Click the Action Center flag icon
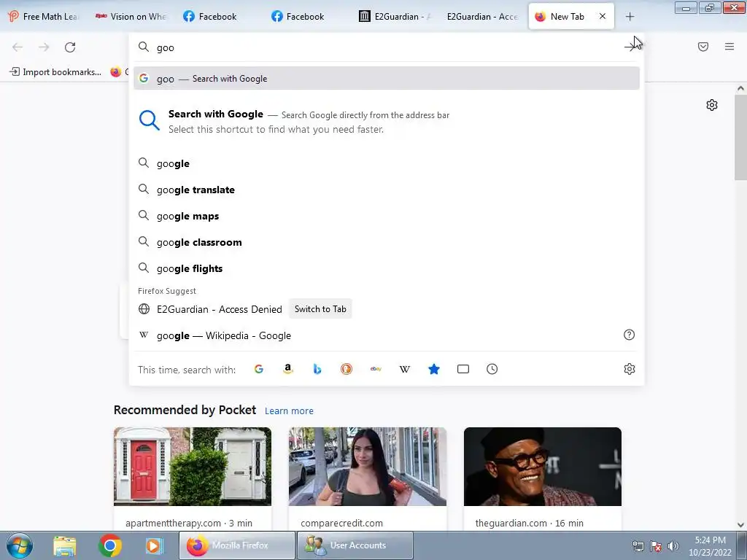The width and height of the screenshot is (747, 560). (656, 546)
